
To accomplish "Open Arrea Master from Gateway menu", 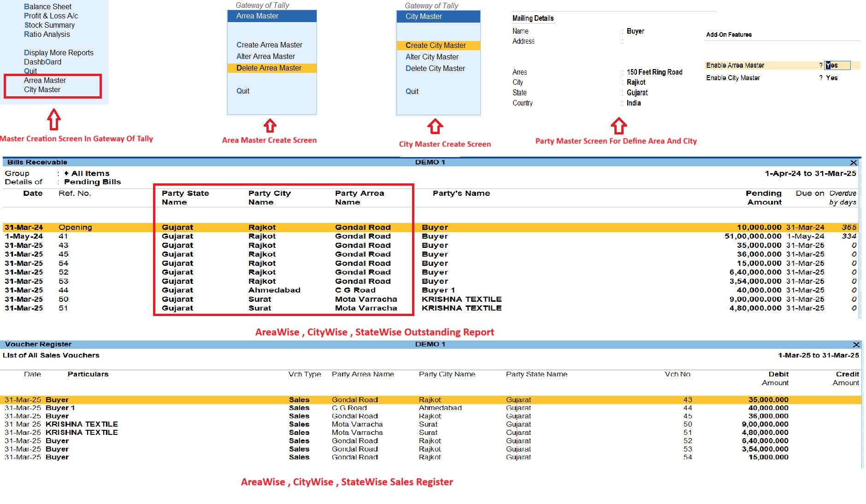I will tap(45, 81).
